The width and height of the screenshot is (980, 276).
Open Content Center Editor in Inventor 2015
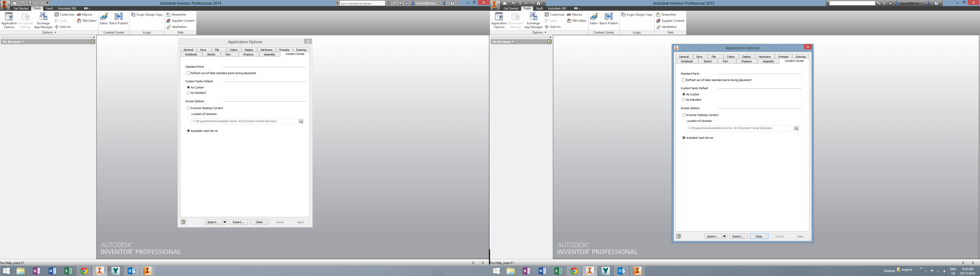(594, 19)
